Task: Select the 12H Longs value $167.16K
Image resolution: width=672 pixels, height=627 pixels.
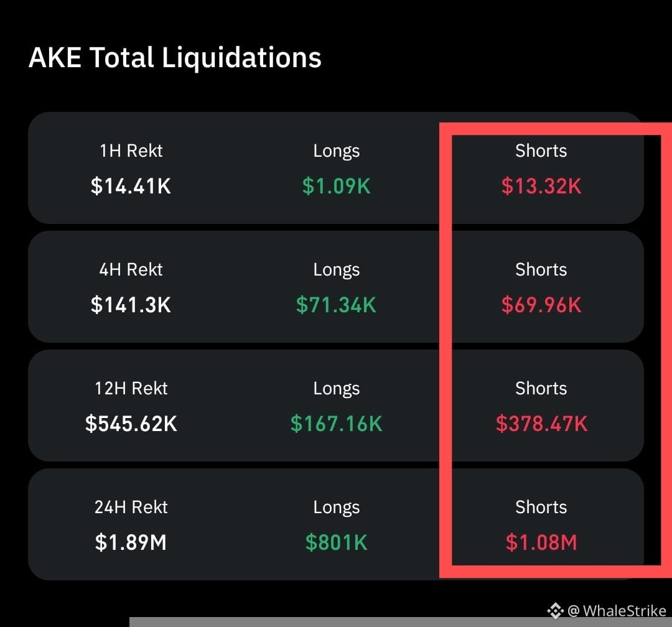Action: point(337,424)
